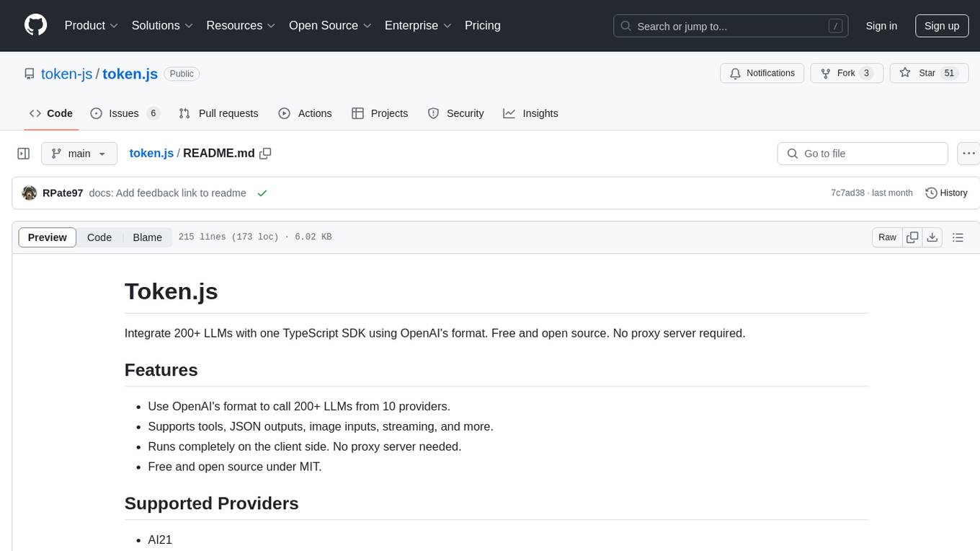Expand the file tree side panel

pyautogui.click(x=24, y=154)
